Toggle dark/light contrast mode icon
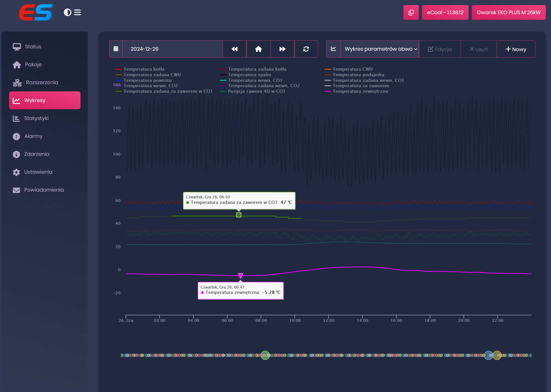Image resolution: width=551 pixels, height=392 pixels. [67, 12]
